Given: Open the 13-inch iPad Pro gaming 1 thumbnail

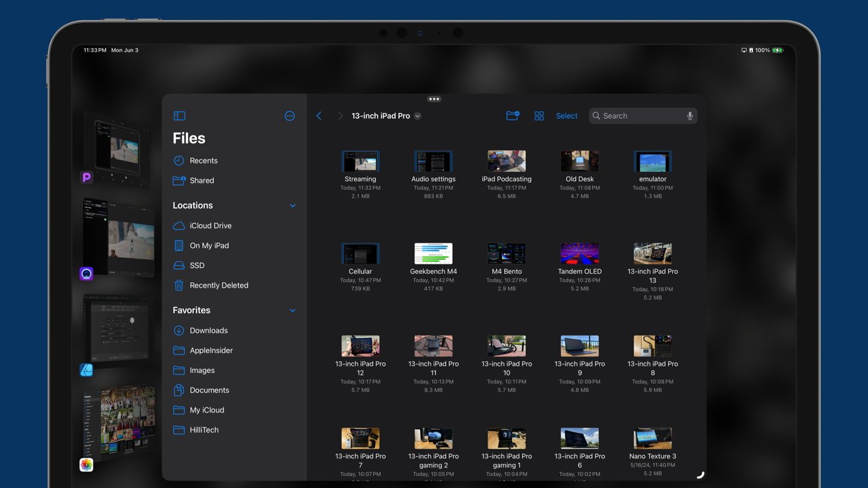Looking at the screenshot, I should (507, 438).
